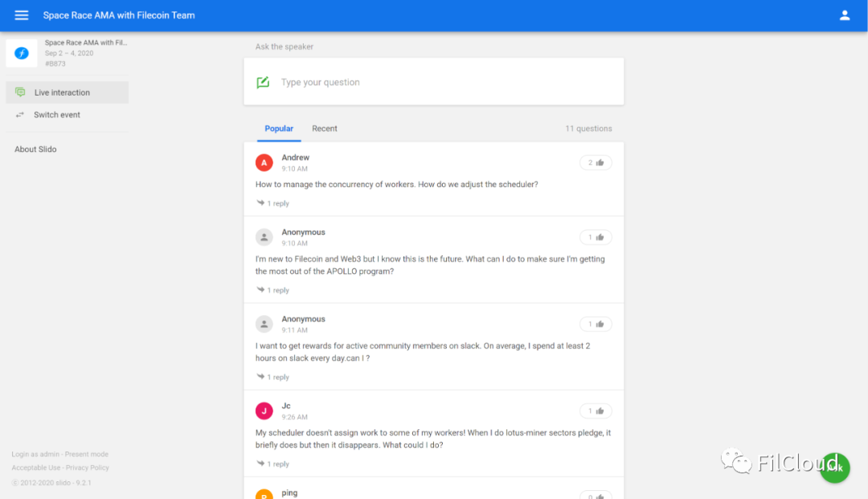This screenshot has height=499, width=868.
Task: Upvote the slack rewards question
Action: tap(596, 324)
